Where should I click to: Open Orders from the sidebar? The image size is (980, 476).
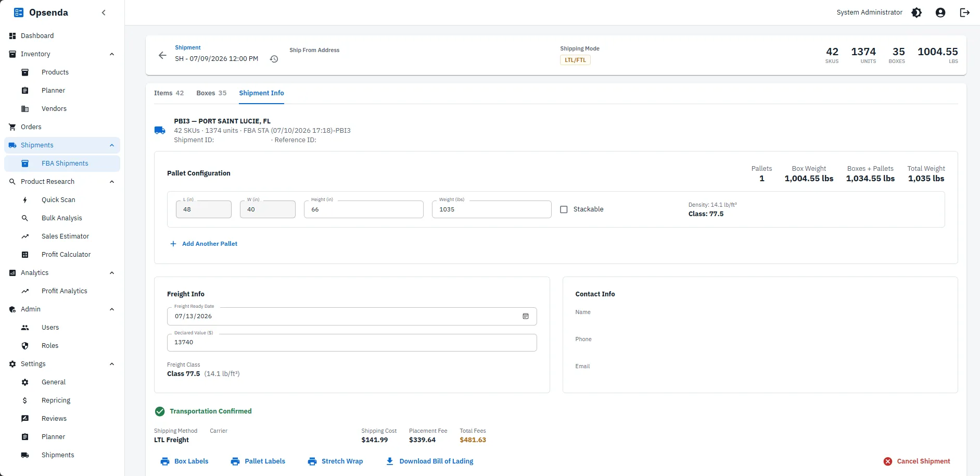point(62,127)
